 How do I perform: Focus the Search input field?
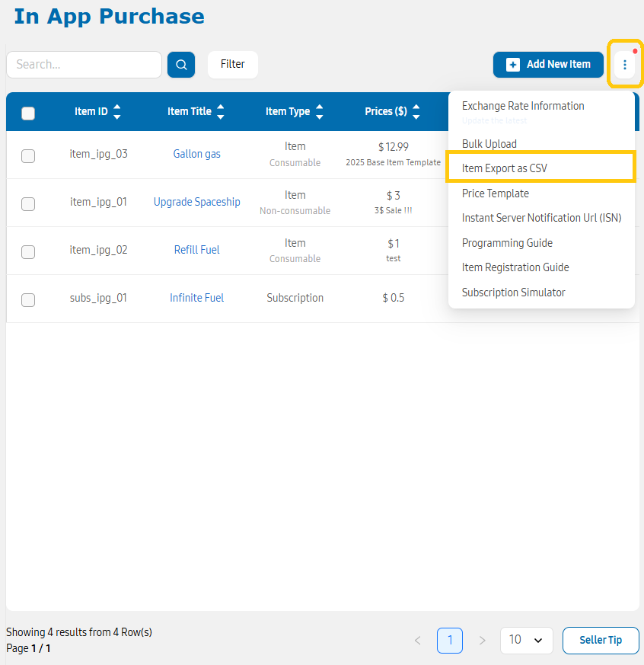[84, 65]
